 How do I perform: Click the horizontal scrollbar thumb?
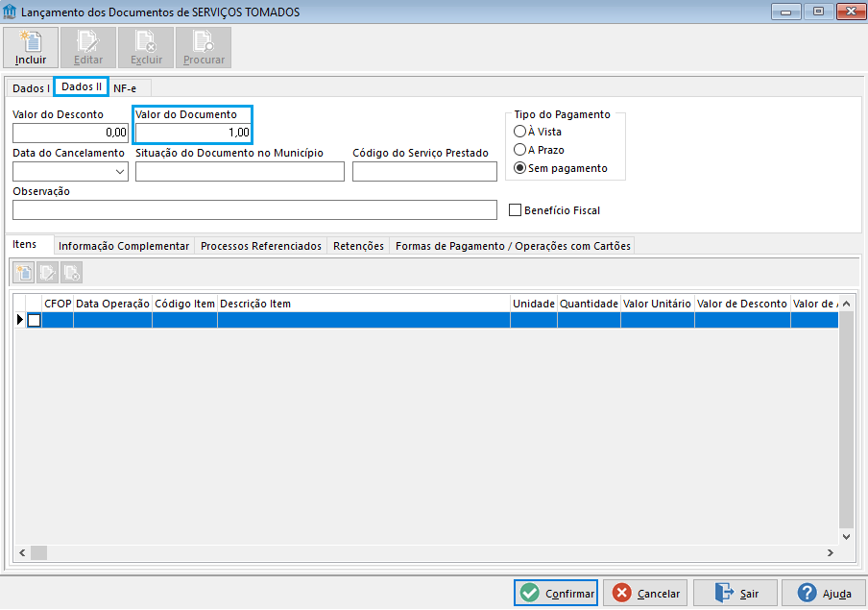38,553
